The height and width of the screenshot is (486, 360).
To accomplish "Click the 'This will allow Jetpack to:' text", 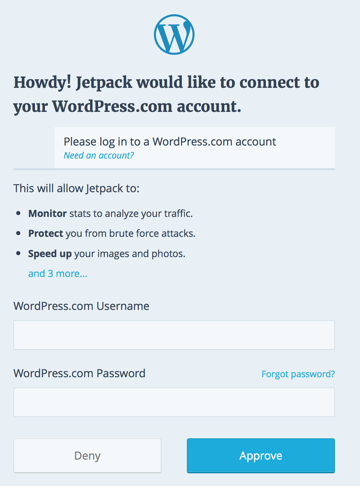I will (x=76, y=188).
